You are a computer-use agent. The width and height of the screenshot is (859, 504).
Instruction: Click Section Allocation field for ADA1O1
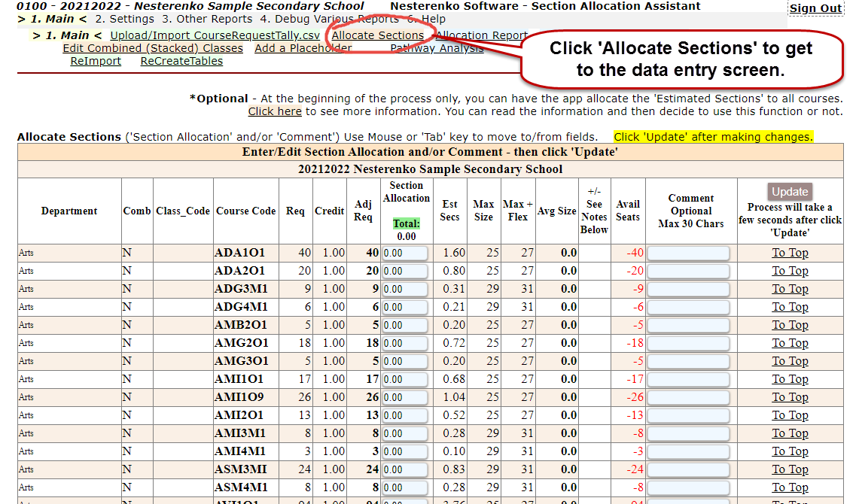click(405, 253)
